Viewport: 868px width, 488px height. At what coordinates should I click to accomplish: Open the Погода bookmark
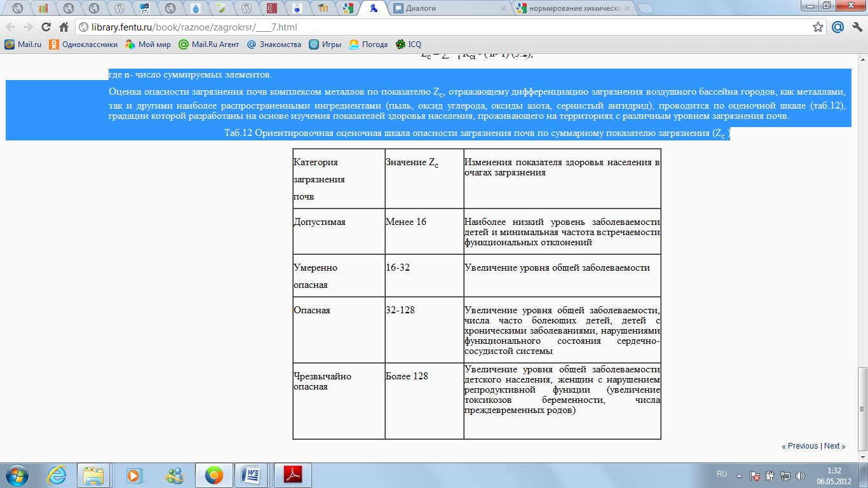pyautogui.click(x=369, y=44)
